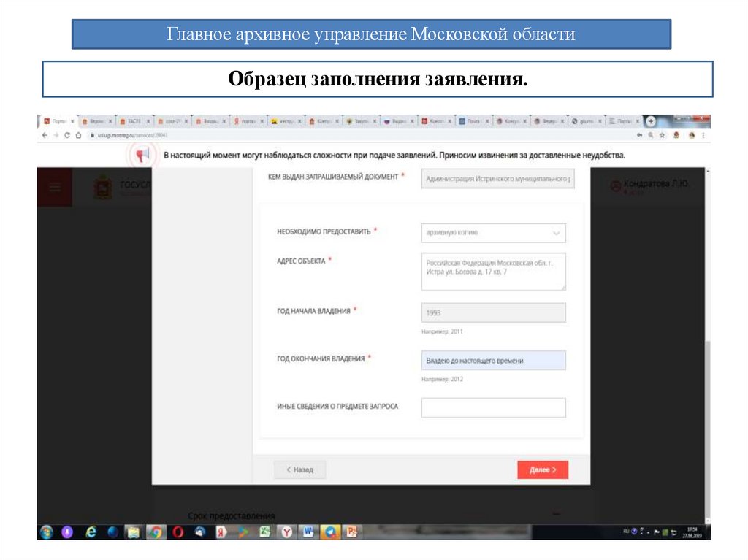Click the browser forward arrow
Viewport: 748px width, 560px height.
56,136
